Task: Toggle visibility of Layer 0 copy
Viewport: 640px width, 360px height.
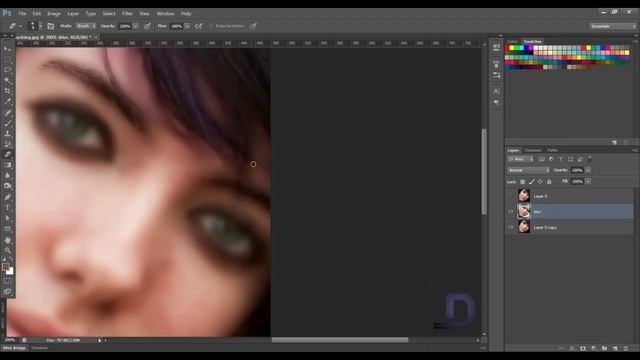Action: (x=511, y=227)
